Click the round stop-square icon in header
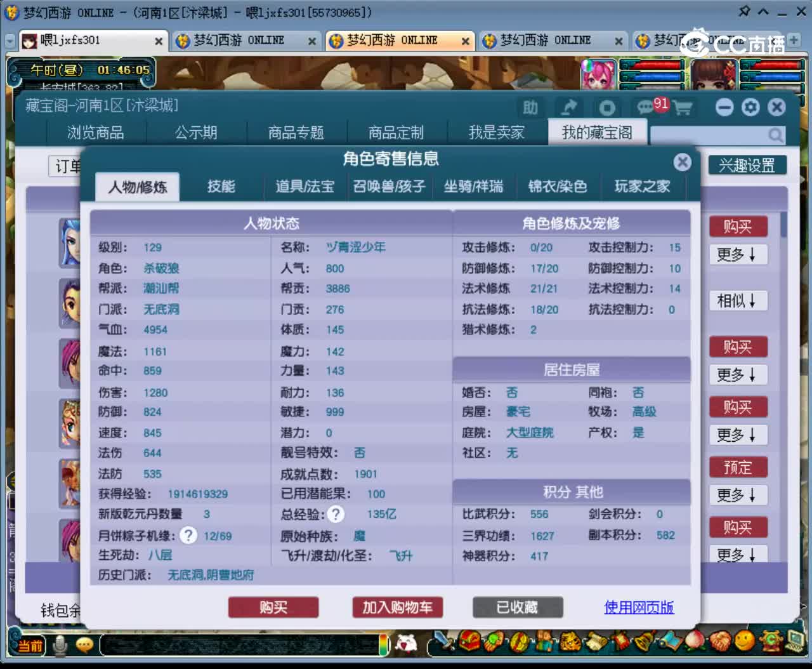Viewport: 812px width, 669px height. [607, 107]
